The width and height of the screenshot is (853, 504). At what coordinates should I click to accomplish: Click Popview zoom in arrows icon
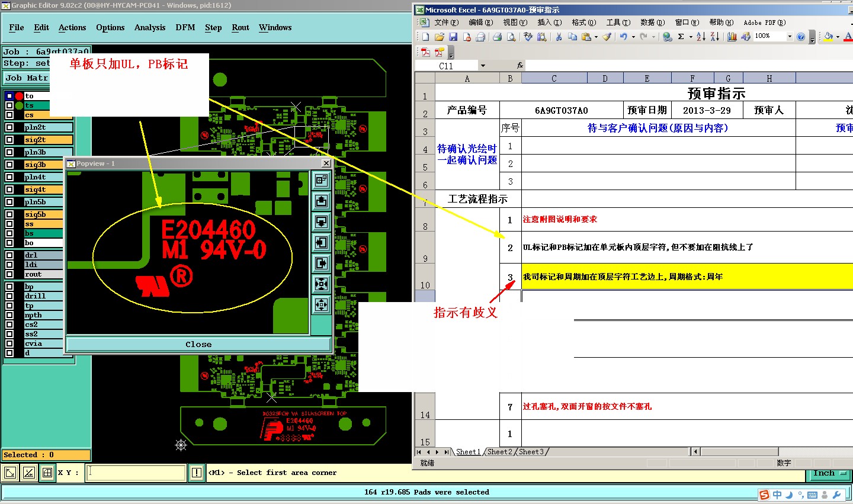[321, 284]
